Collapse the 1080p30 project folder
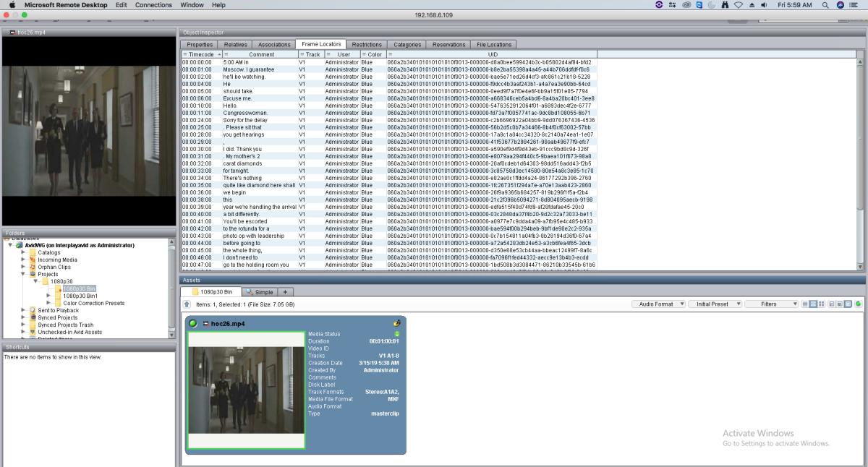Viewport: 868px width, 467px height. point(36,281)
